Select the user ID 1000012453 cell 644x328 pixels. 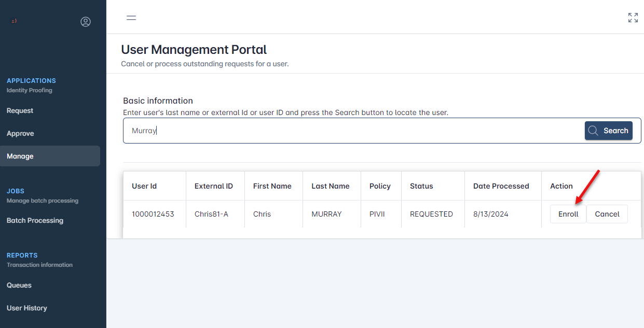tap(153, 214)
